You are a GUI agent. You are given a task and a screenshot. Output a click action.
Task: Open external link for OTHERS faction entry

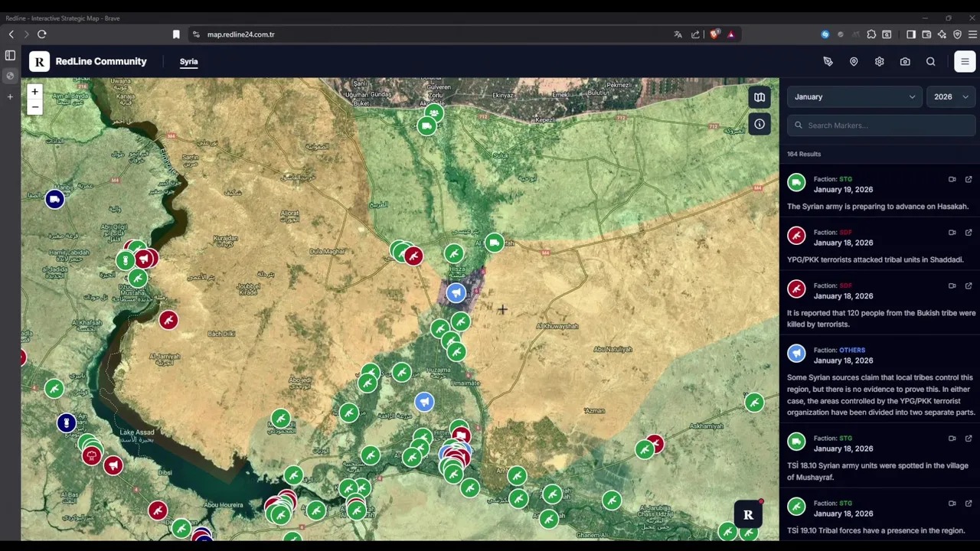(x=969, y=350)
